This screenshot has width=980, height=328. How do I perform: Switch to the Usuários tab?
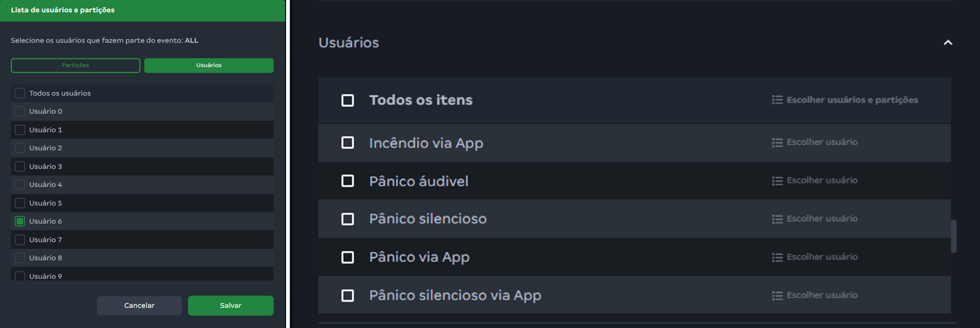208,65
